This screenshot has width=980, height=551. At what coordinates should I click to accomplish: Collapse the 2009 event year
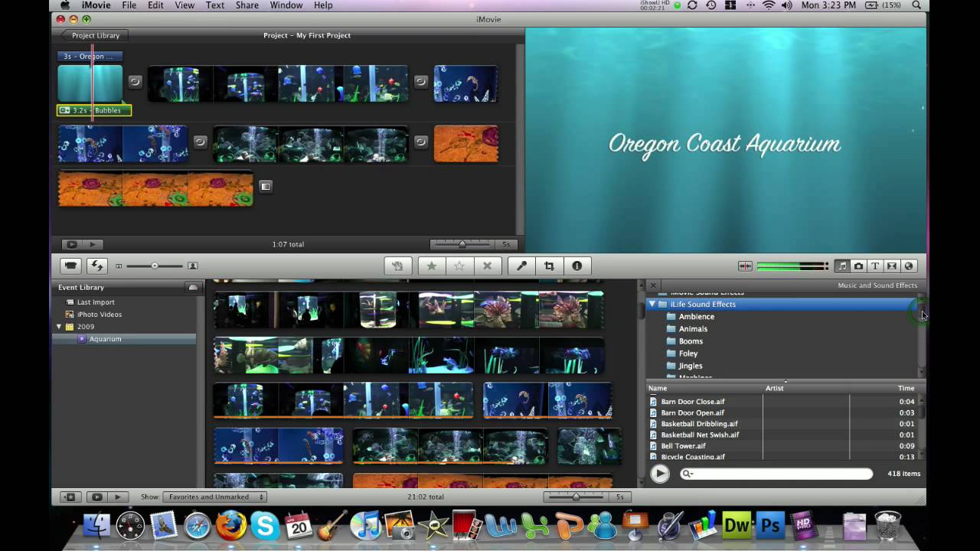59,327
